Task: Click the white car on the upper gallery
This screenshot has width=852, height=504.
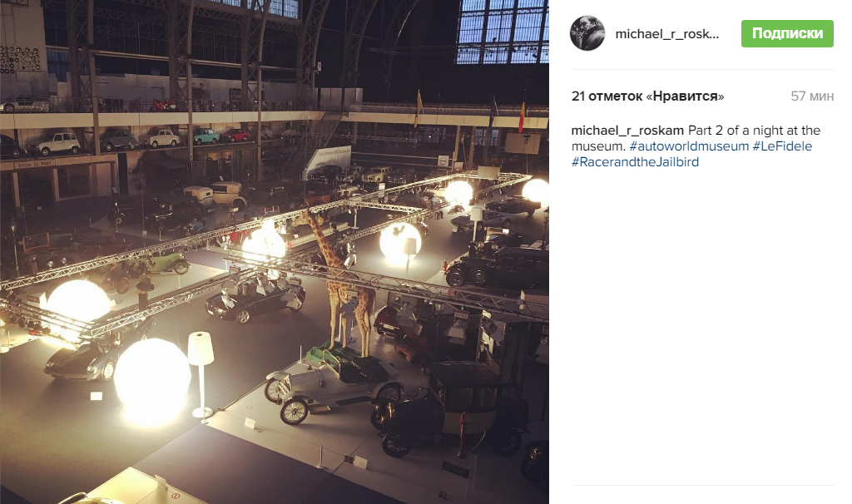Action: click(x=54, y=143)
